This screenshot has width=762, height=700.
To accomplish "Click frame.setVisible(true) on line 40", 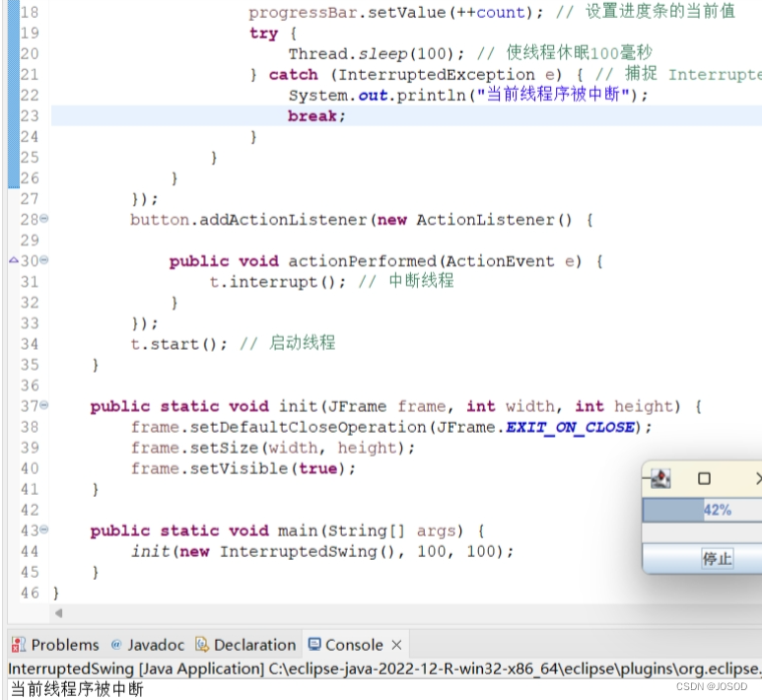I will (x=242, y=468).
